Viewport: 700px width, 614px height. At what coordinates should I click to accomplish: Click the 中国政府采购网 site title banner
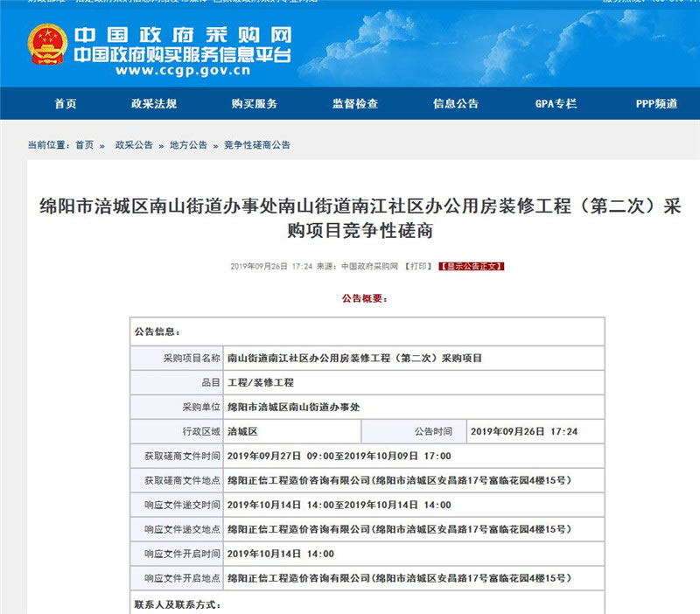[x=182, y=36]
